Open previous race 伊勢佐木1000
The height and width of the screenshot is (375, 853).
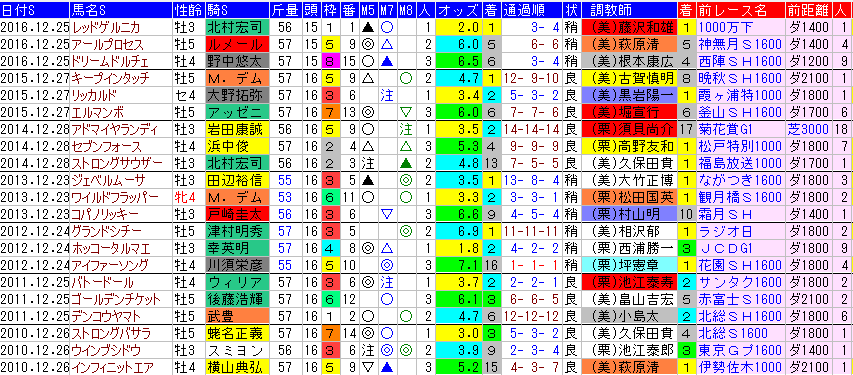(740, 367)
